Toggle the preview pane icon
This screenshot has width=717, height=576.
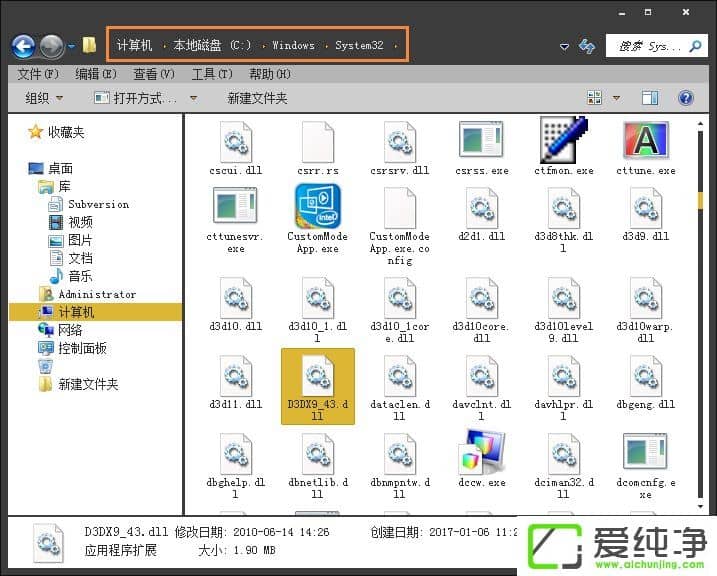coord(650,98)
